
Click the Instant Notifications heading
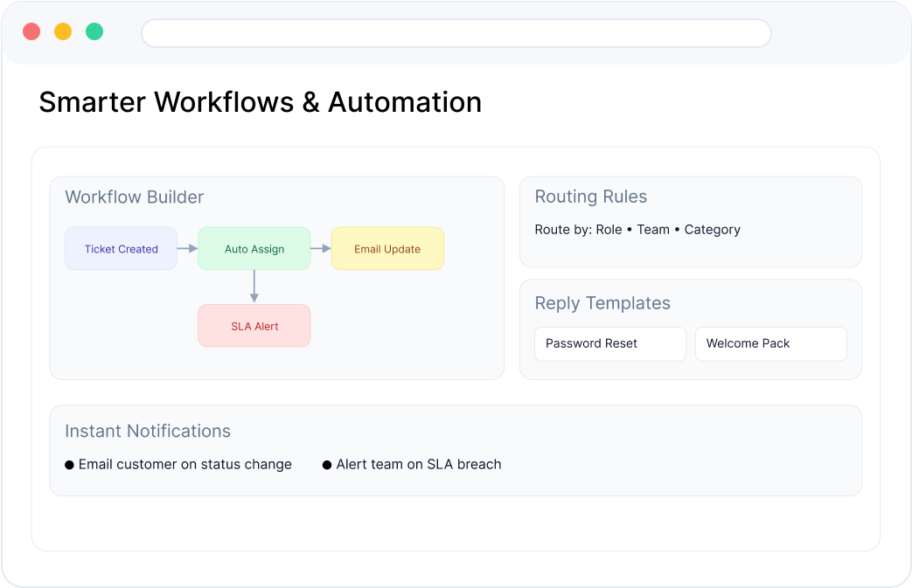tap(148, 431)
